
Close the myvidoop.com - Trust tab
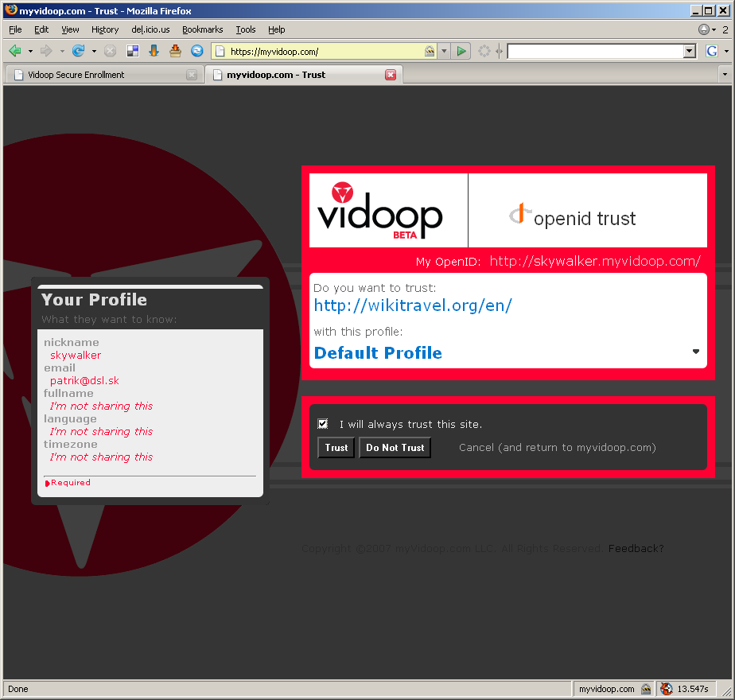coord(391,75)
